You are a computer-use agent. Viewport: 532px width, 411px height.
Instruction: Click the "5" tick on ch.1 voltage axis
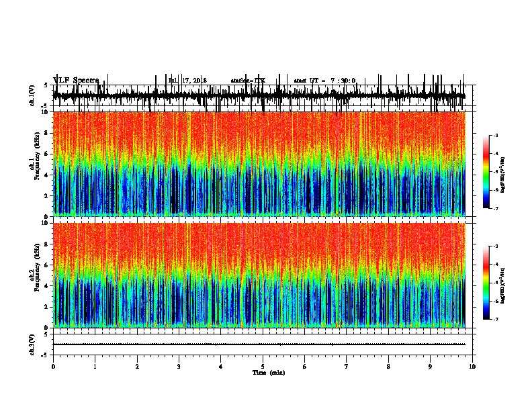pos(46,85)
